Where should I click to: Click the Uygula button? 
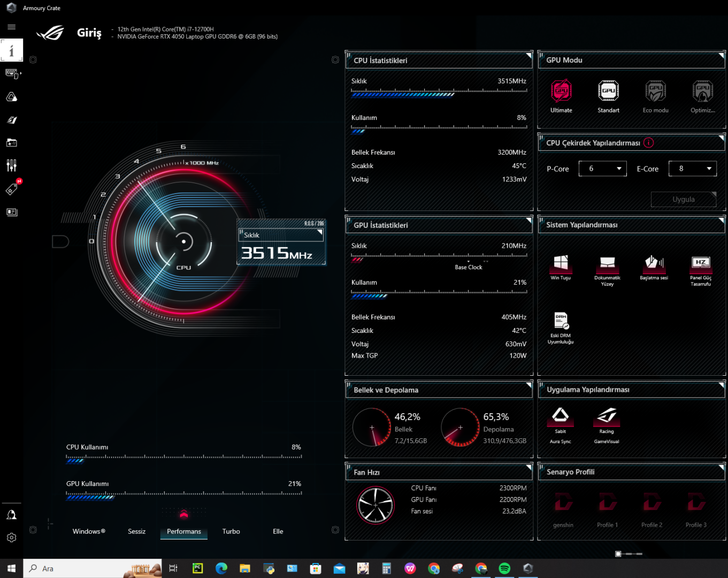[683, 199]
